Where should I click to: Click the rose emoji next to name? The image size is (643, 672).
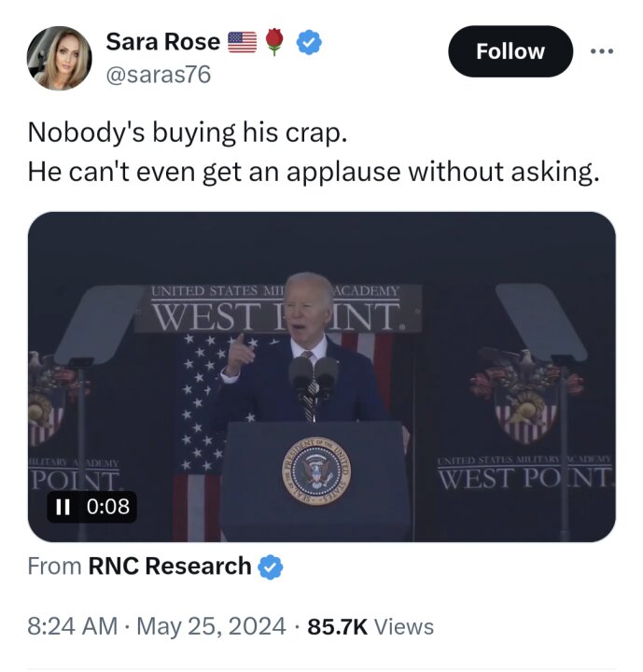pos(274,42)
